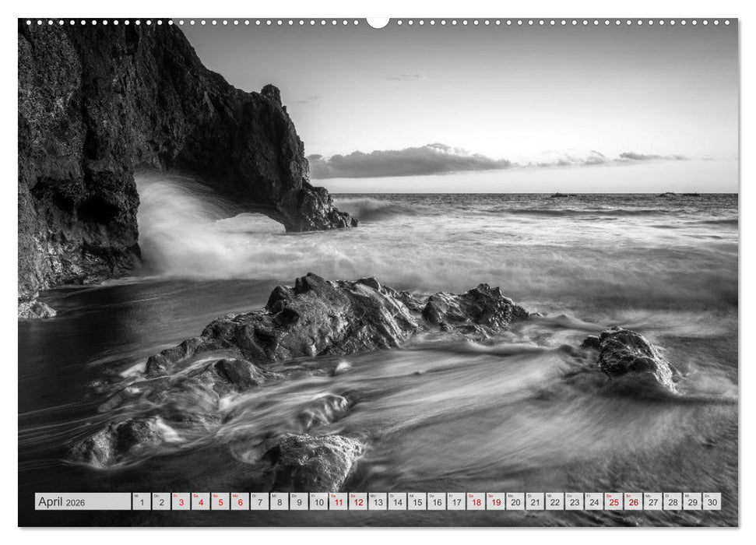Click date 11 shown in red
The image size is (756, 545).
[338, 502]
